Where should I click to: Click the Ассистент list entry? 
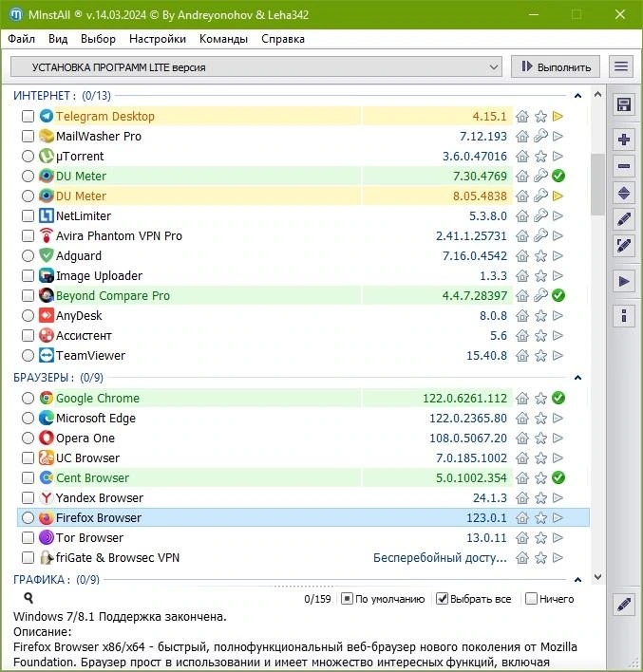tap(303, 335)
